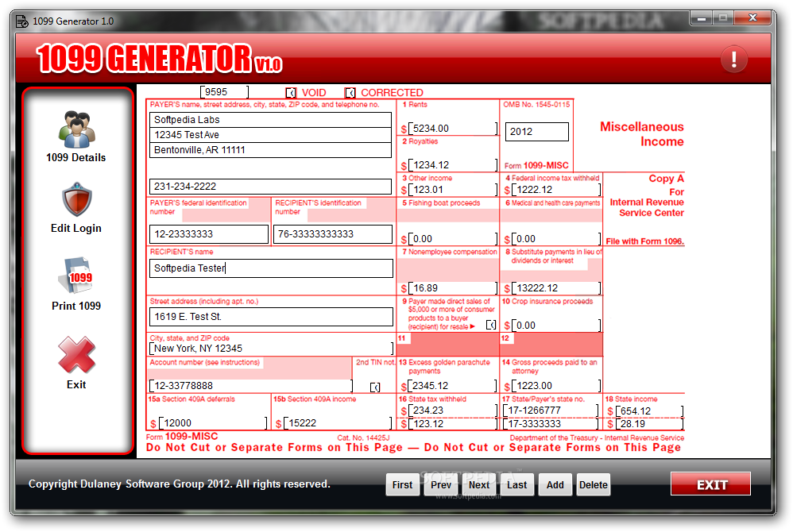Toggle the VOID checkbox
Screen dimensions: 793x532
click(291, 93)
